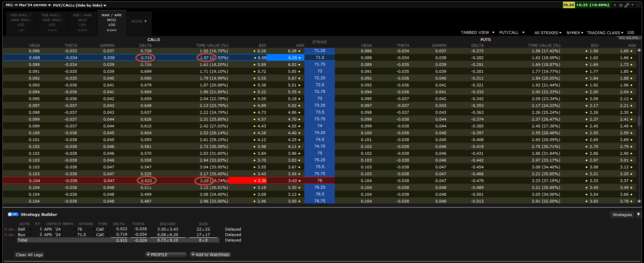Viewport: 644px width, 263px height.
Task: Expand the Strategies panel arrow
Action: click(x=638, y=214)
